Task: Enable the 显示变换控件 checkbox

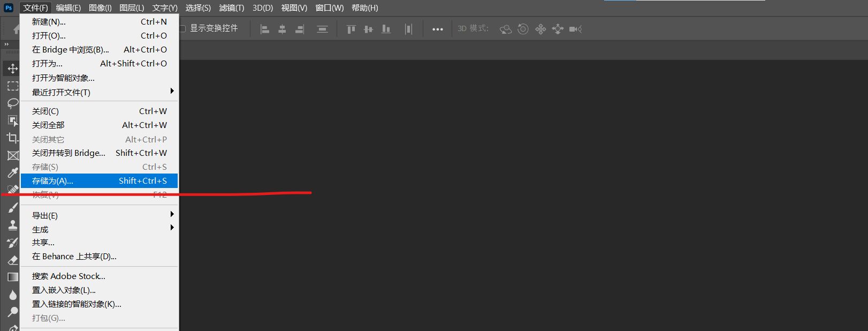Action: pyautogui.click(x=182, y=28)
